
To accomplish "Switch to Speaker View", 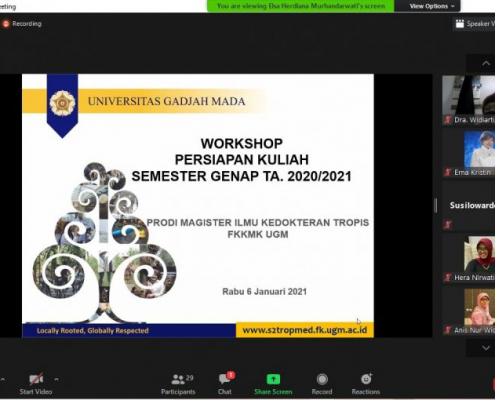I will pos(474,24).
